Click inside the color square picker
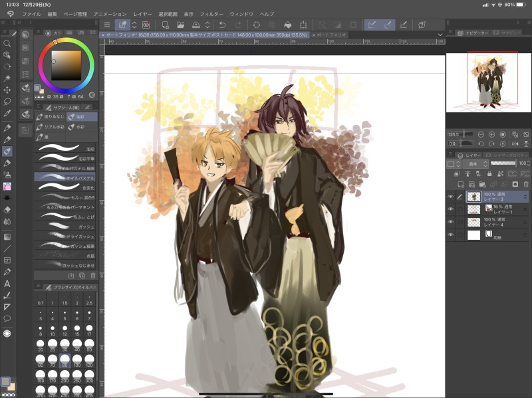 [66, 65]
